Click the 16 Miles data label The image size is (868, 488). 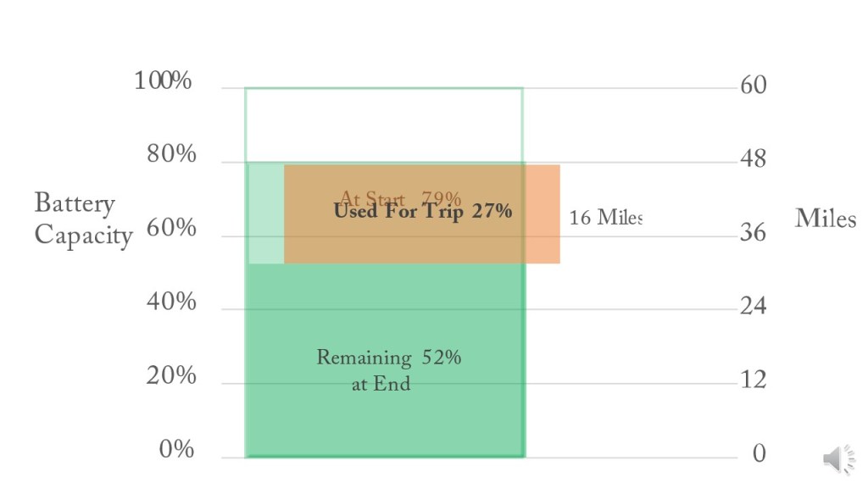606,218
